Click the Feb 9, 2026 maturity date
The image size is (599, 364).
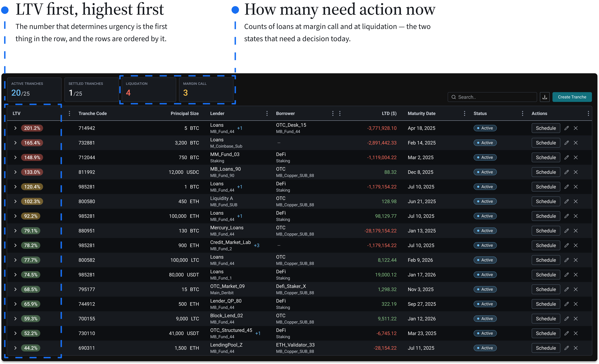tap(420, 260)
